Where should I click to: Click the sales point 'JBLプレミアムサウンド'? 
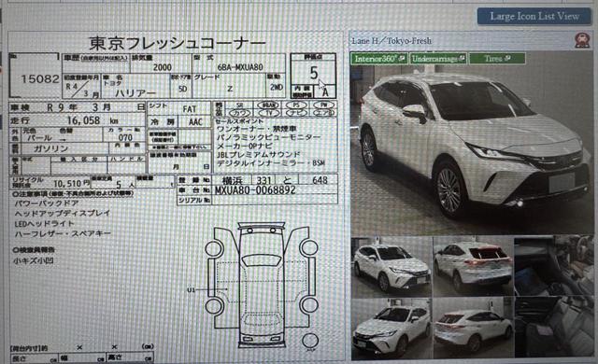(x=259, y=154)
